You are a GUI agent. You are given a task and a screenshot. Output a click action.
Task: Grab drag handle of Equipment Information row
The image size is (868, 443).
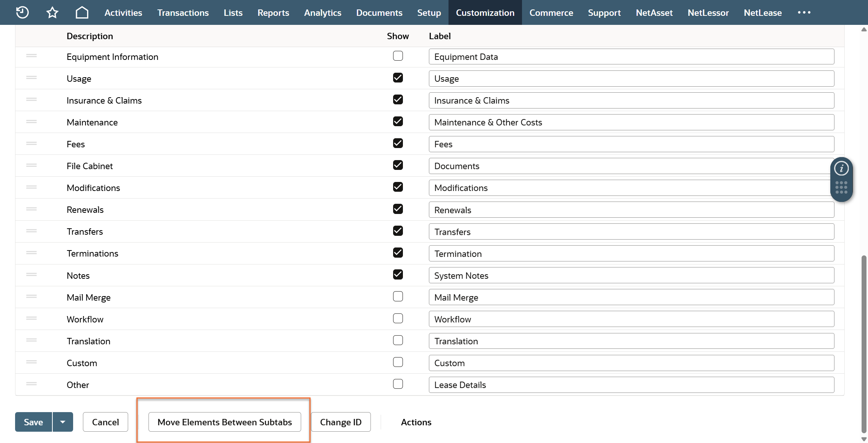(x=32, y=56)
